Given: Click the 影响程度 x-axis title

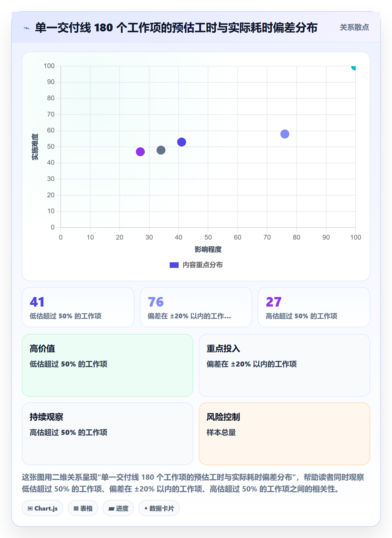Looking at the screenshot, I should click(208, 249).
